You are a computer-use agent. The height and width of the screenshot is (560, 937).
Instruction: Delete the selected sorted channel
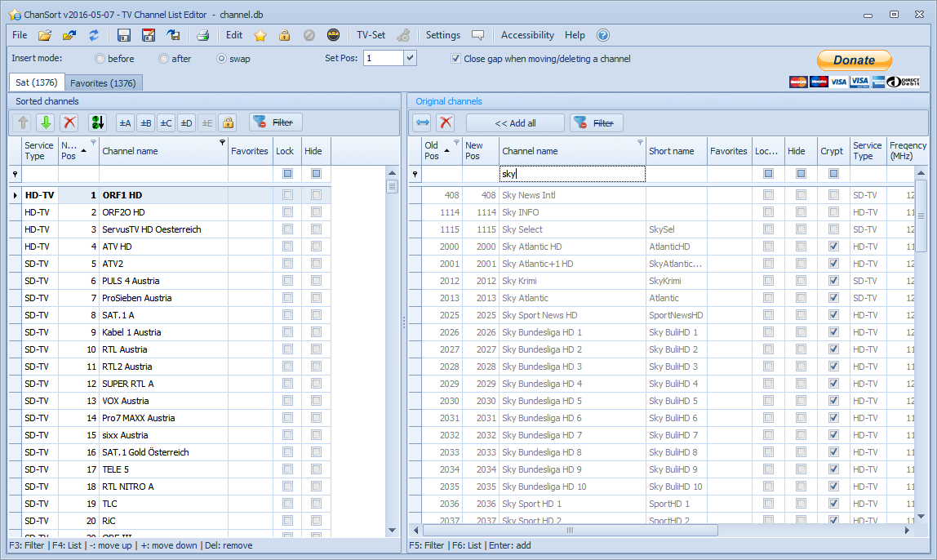[x=68, y=122]
